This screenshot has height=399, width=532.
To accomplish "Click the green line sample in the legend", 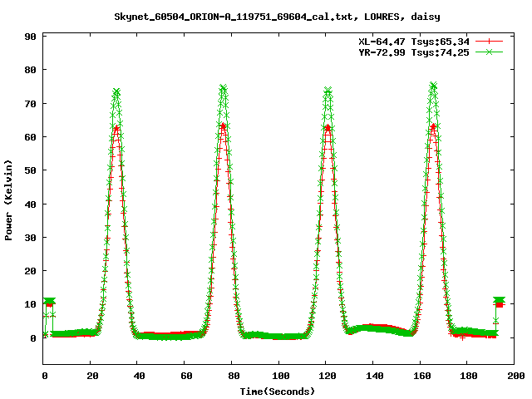I will [489, 52].
